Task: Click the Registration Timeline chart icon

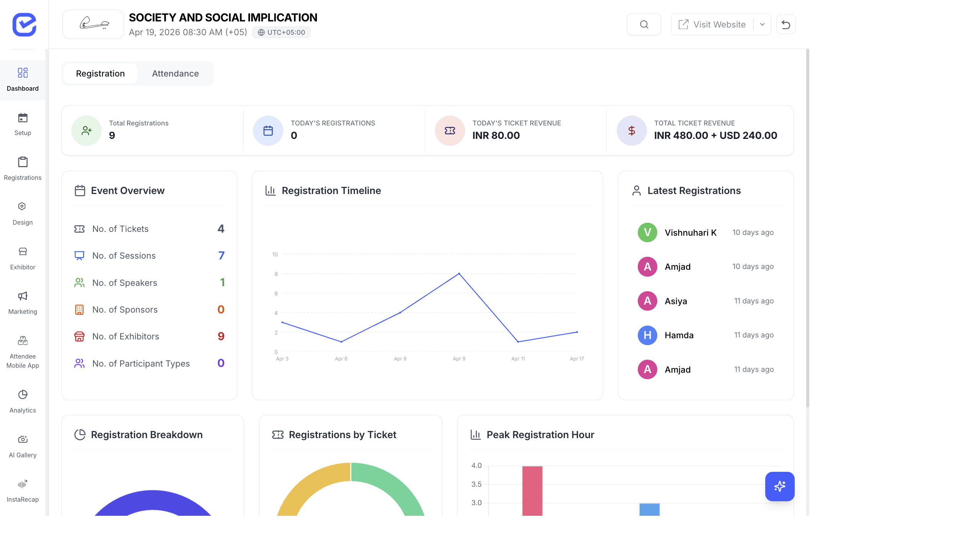Action: [271, 191]
